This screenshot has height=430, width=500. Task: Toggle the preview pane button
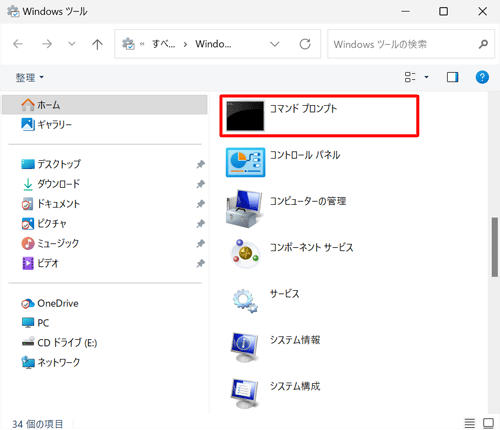click(452, 77)
